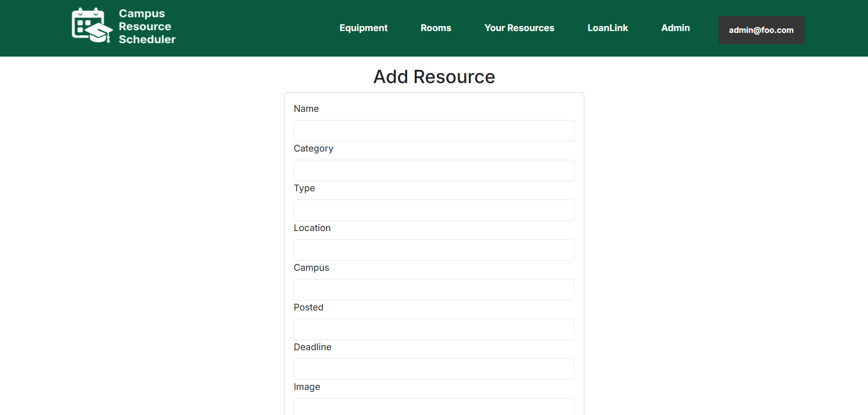
Task: Click the Campus Resource Scheduler title text
Action: (x=147, y=26)
